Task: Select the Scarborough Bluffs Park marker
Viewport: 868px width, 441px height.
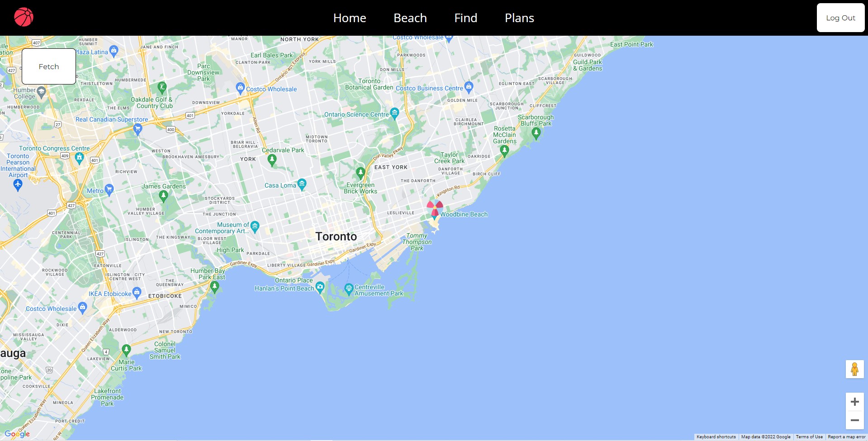Action: [x=536, y=133]
